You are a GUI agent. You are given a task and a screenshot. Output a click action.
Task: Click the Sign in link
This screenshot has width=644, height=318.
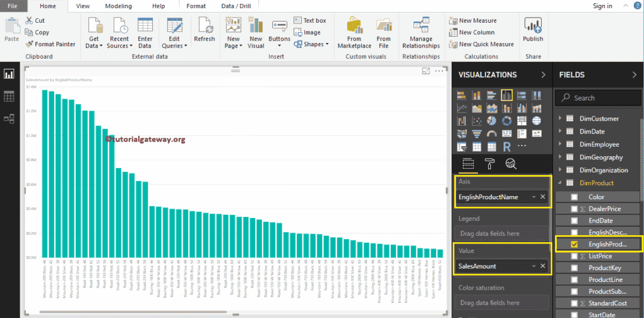(x=602, y=6)
